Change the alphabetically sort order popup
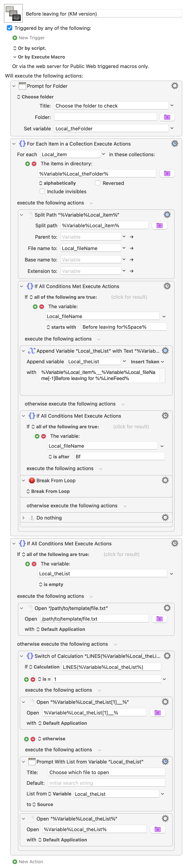Image resolution: width=186 pixels, height=868 pixels. [58, 183]
